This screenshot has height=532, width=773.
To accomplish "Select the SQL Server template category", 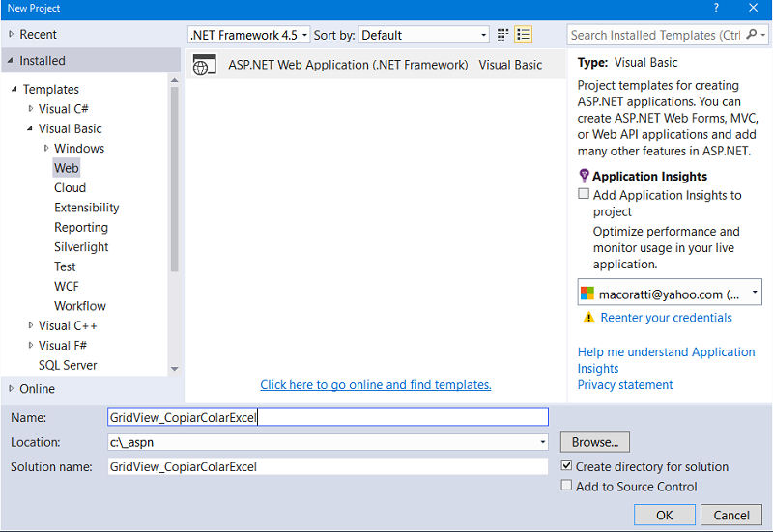I will click(68, 365).
